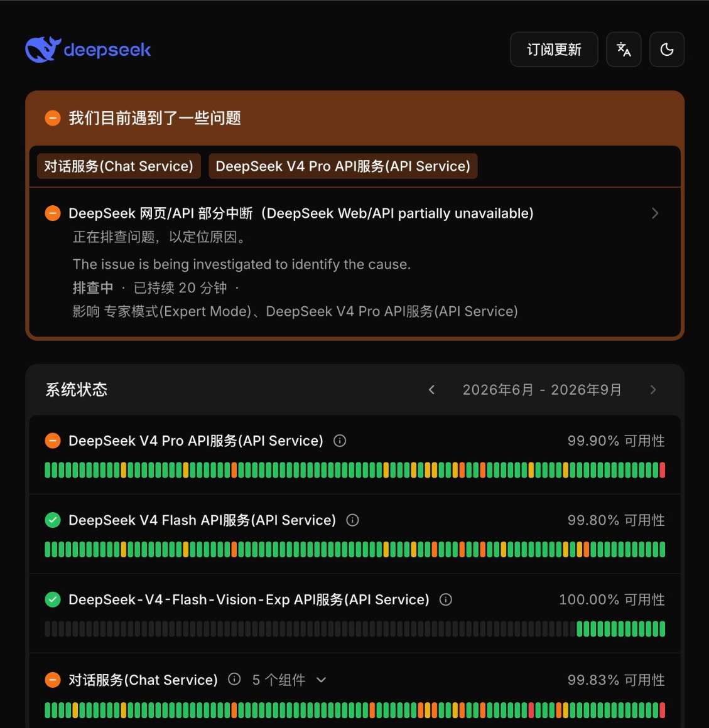This screenshot has width=709, height=728.
Task: Open info icon beside DeepSeek V4 Pro API服务
Action: (340, 441)
